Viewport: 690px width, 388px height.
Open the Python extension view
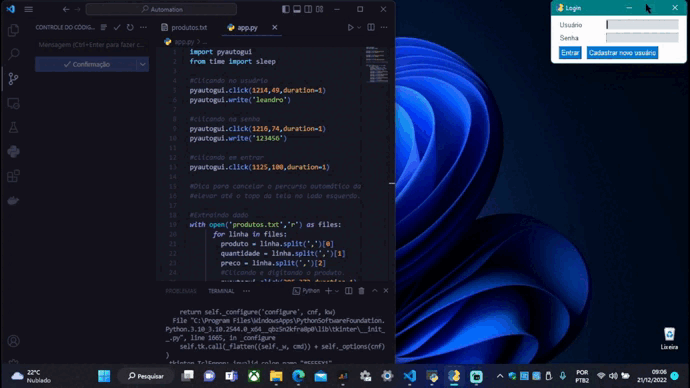13,152
